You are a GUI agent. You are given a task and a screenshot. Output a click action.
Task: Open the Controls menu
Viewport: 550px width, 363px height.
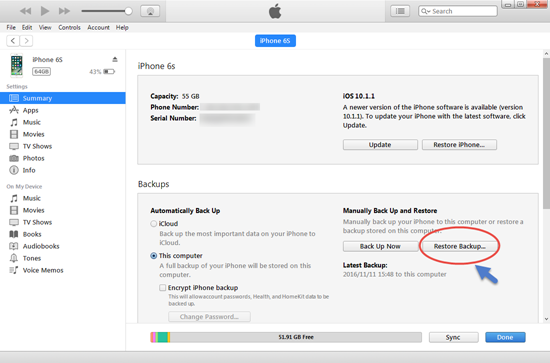coord(69,27)
